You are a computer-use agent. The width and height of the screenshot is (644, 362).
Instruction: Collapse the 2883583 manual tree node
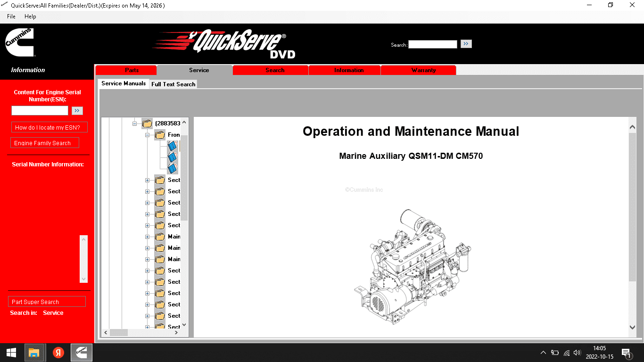[x=135, y=123]
